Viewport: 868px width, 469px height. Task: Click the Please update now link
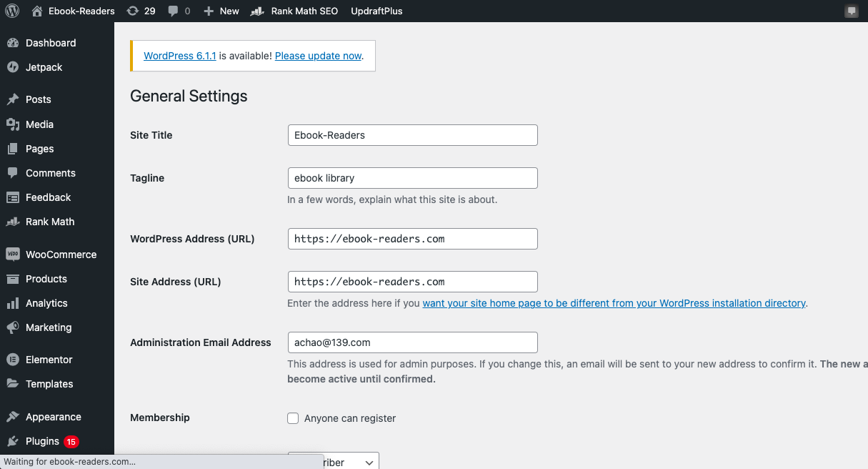(319, 56)
